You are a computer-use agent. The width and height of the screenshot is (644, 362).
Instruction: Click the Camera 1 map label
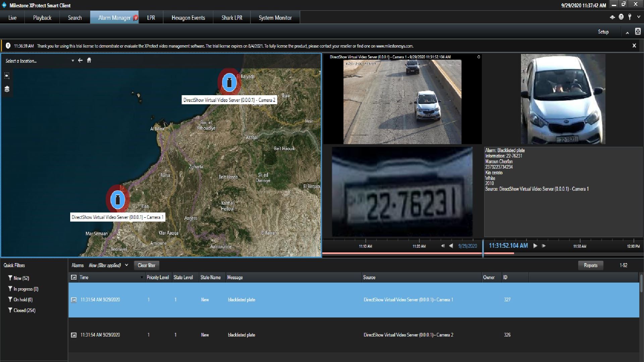click(117, 217)
